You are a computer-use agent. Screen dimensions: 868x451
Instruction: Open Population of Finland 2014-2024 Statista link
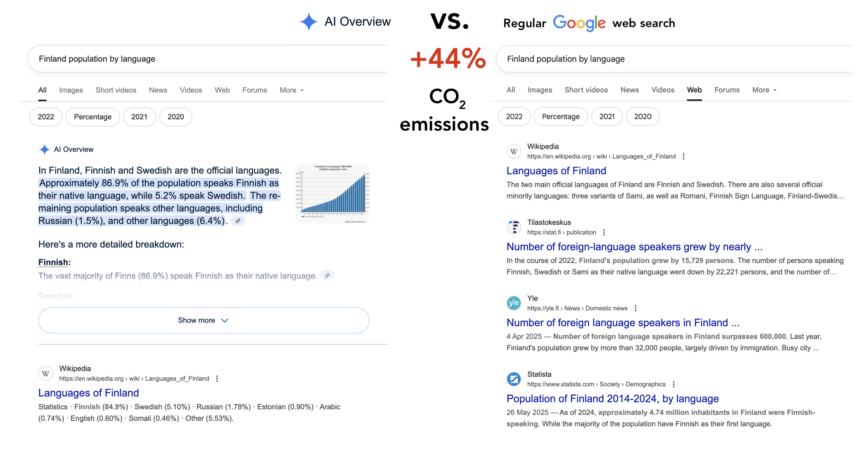point(612,399)
